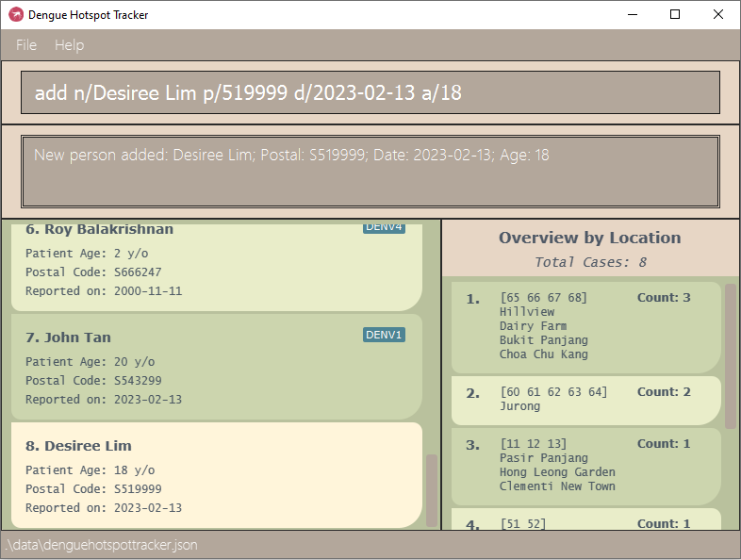Click 'Overview by Location' heading
This screenshot has height=560, width=741.
[x=590, y=238]
